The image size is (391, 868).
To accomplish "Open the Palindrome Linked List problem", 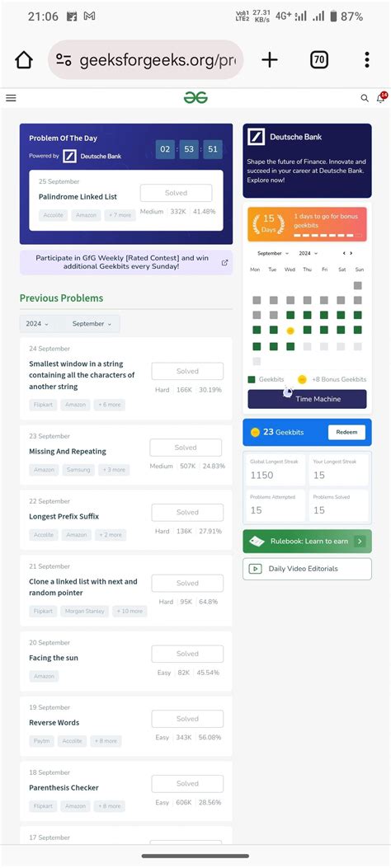I will (x=78, y=196).
